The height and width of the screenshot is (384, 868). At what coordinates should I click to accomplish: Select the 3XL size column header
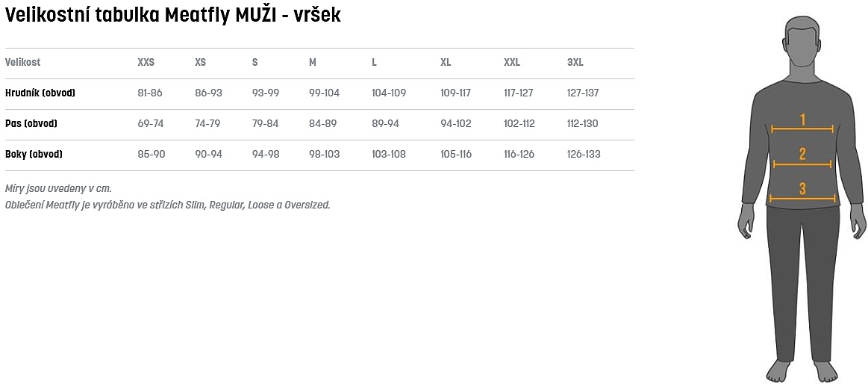pyautogui.click(x=575, y=63)
